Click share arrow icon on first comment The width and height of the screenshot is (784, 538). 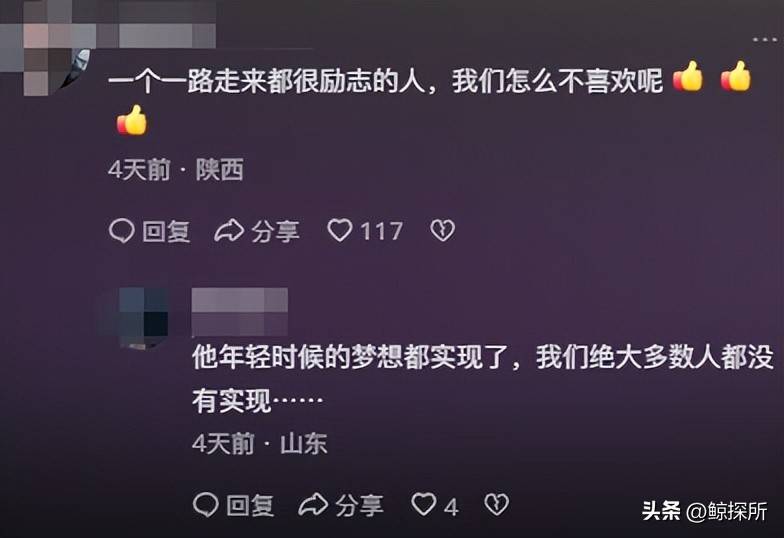click(228, 231)
